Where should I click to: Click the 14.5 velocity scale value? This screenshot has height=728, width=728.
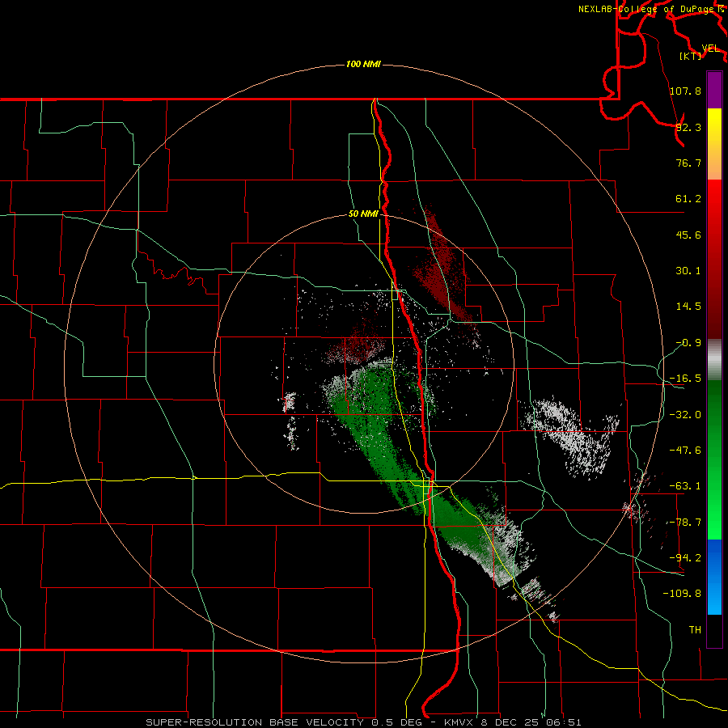pos(688,307)
